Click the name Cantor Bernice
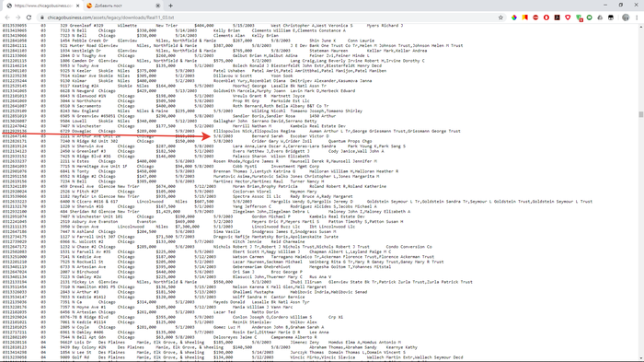 pyautogui.click(x=288, y=297)
